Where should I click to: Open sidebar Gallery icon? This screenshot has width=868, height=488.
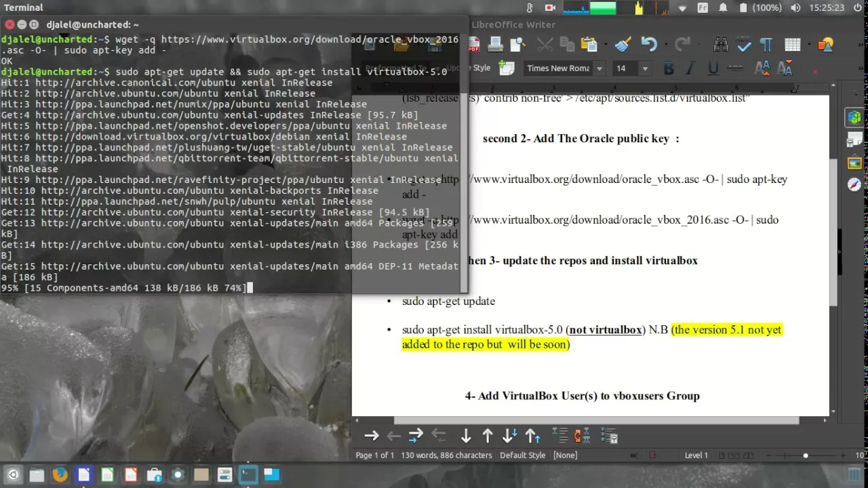(x=854, y=163)
